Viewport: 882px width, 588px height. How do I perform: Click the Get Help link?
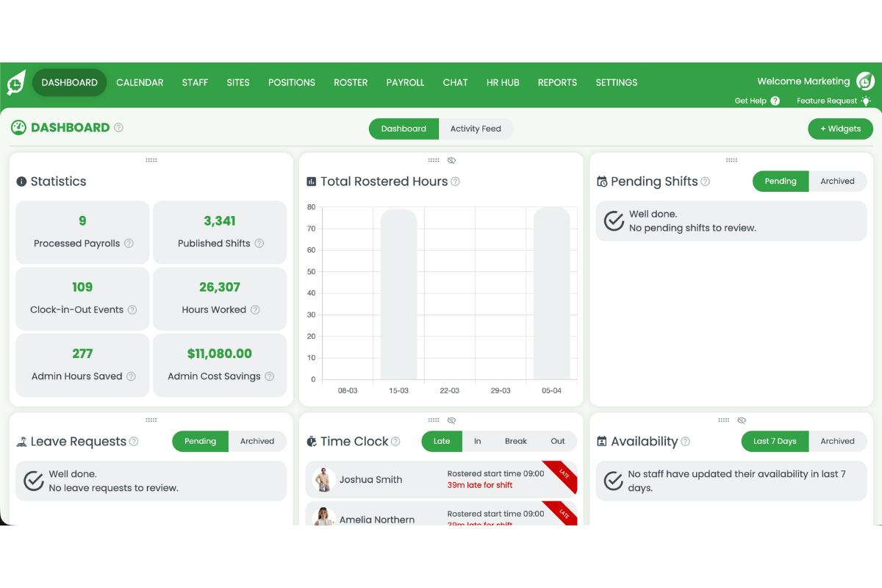click(750, 101)
